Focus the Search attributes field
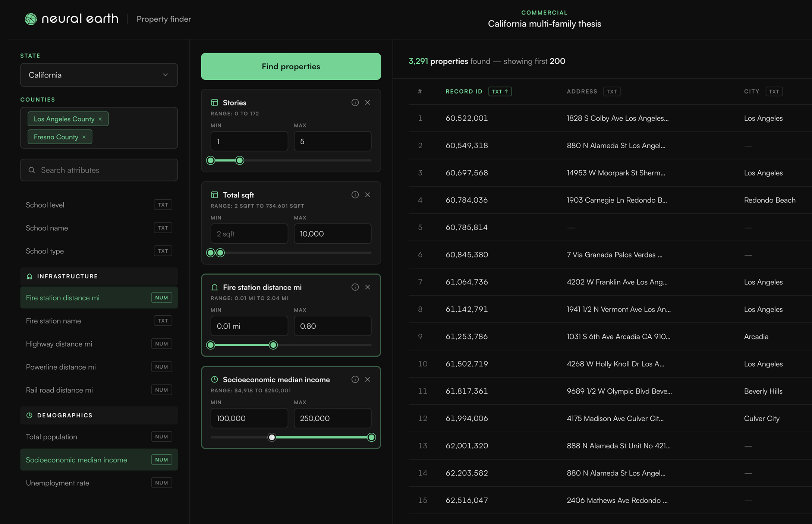This screenshot has height=524, width=812. [99, 170]
